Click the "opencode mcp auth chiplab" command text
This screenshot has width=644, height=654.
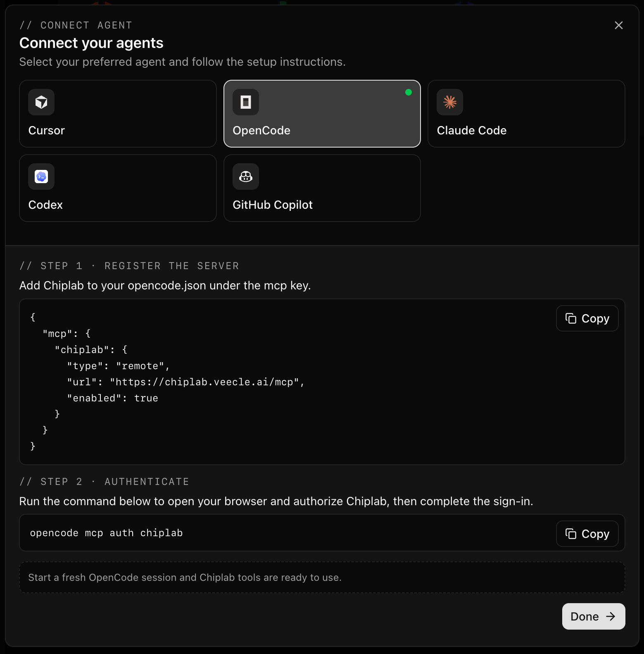coord(107,533)
